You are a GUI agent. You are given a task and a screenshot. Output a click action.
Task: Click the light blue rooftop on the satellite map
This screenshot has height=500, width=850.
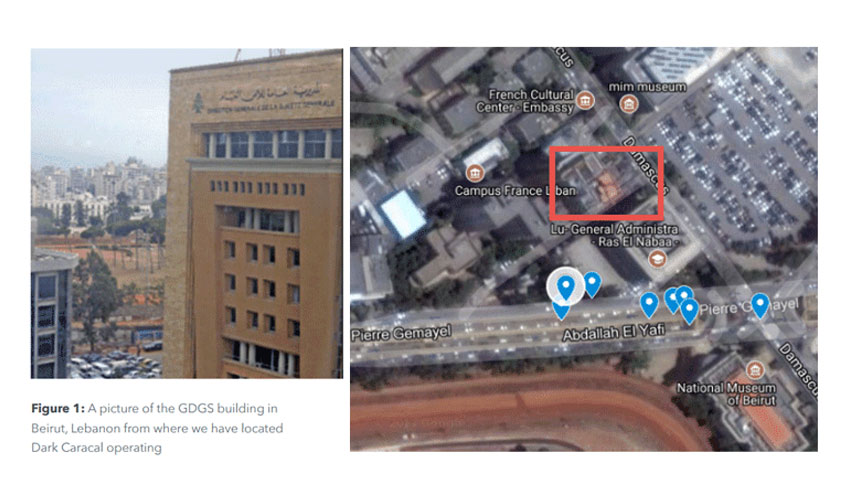pyautogui.click(x=403, y=214)
